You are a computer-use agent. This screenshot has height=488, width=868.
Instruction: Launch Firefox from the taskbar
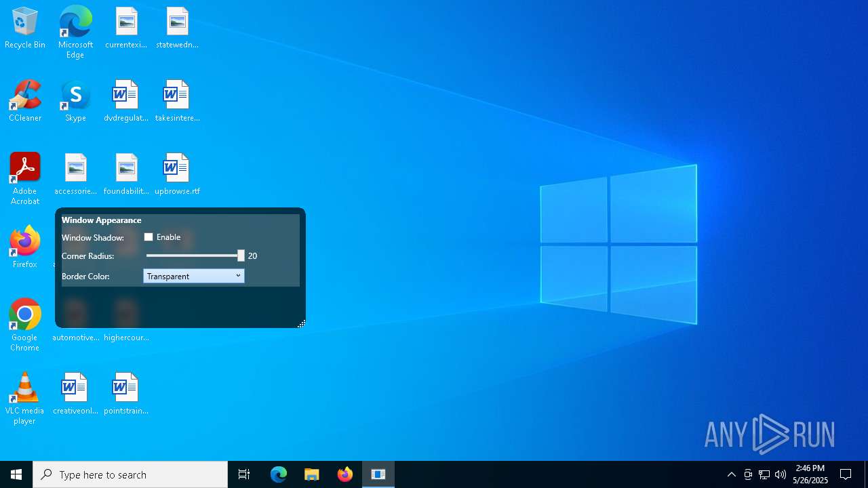345,474
